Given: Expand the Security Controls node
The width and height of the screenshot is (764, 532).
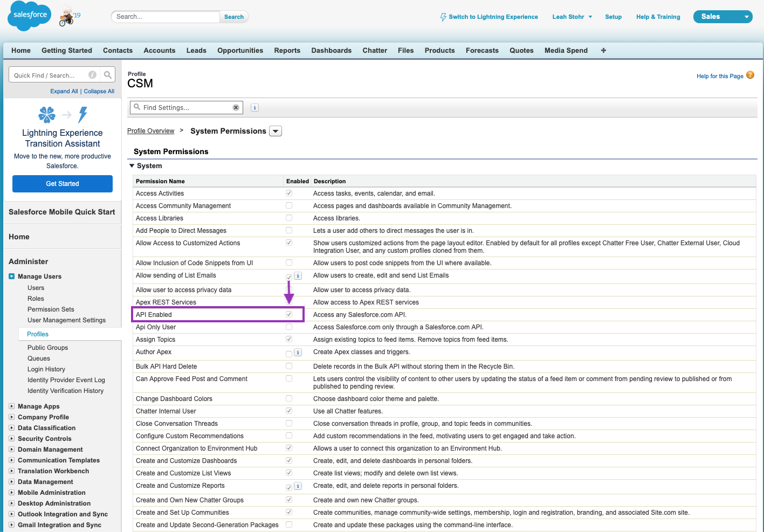Looking at the screenshot, I should click(12, 439).
